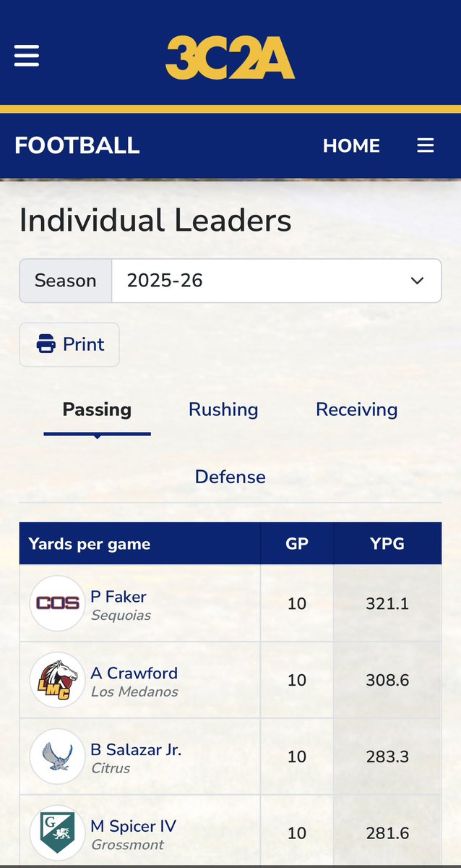Open P Faker player profile link

(119, 597)
